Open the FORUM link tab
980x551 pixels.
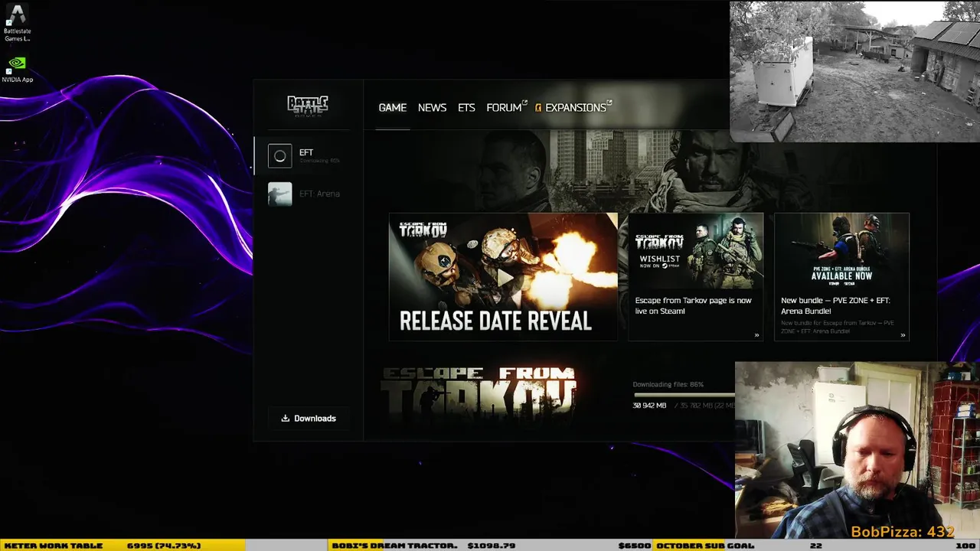click(504, 108)
